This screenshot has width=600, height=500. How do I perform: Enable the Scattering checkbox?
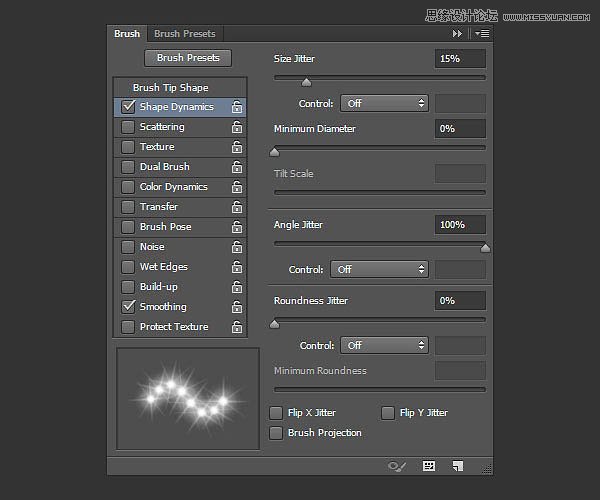(128, 127)
